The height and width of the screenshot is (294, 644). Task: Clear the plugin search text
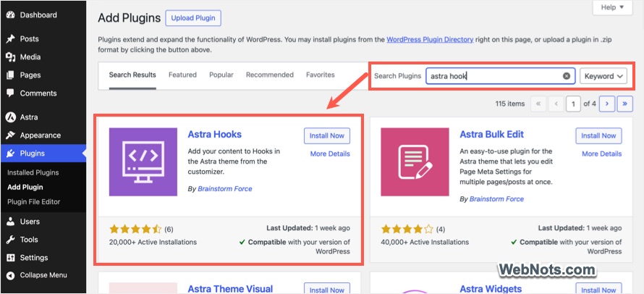567,76
